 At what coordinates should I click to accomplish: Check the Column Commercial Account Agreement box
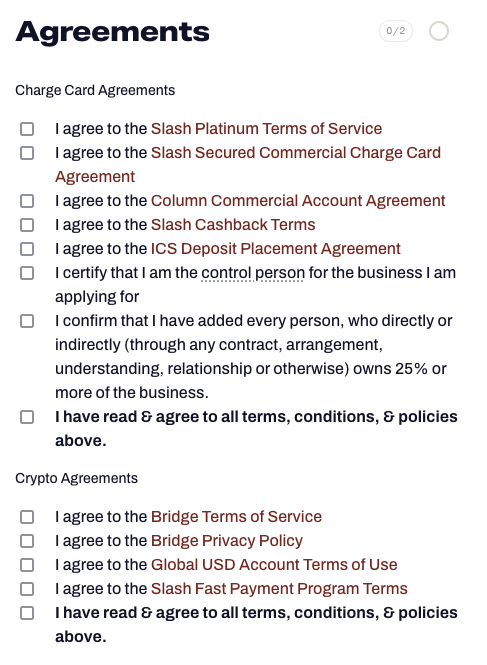click(27, 201)
